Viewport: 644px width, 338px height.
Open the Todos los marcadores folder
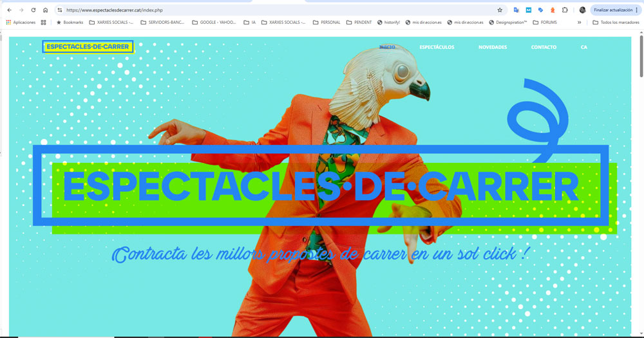(x=615, y=22)
